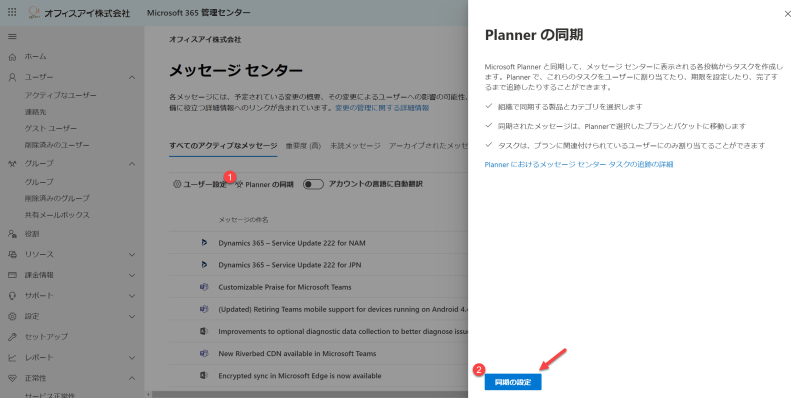Click Teams icon beside New Riverbed CDN message

(x=204, y=353)
